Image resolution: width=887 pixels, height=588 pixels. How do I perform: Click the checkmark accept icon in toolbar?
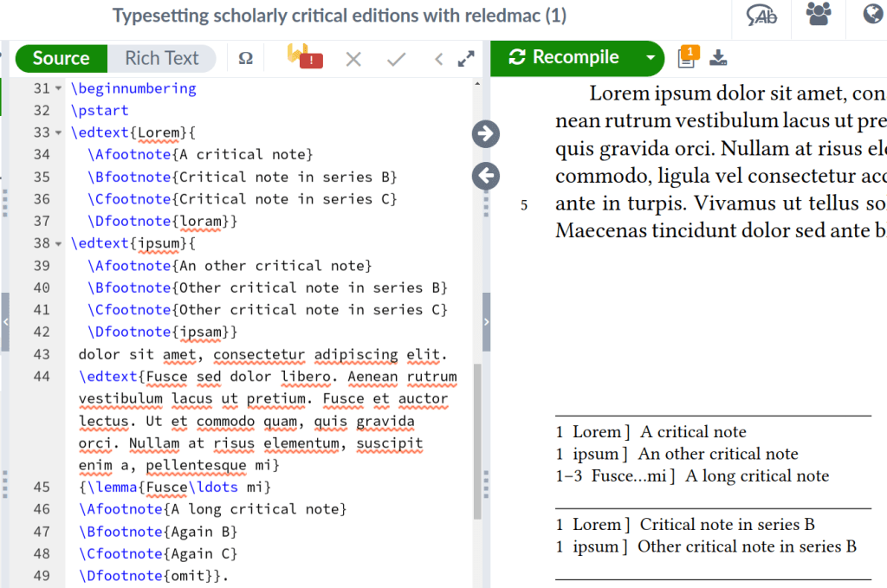[x=396, y=59]
